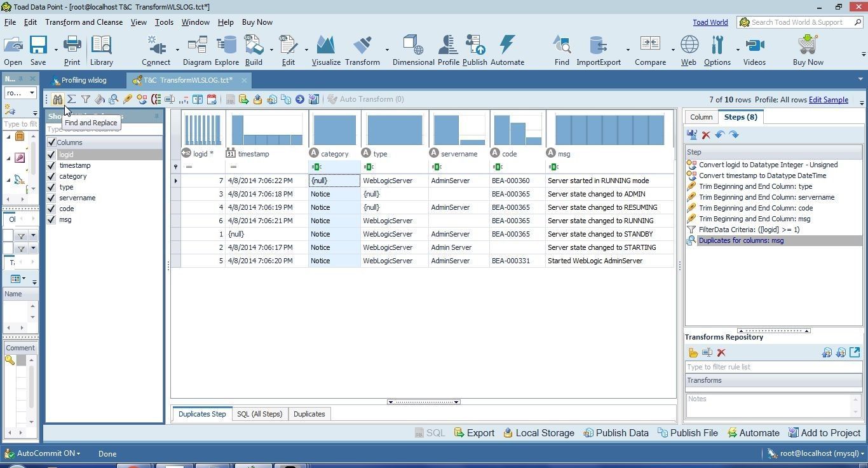Click the Sigma calculate column icon
Viewport: 868px width, 468px height.
(72, 99)
